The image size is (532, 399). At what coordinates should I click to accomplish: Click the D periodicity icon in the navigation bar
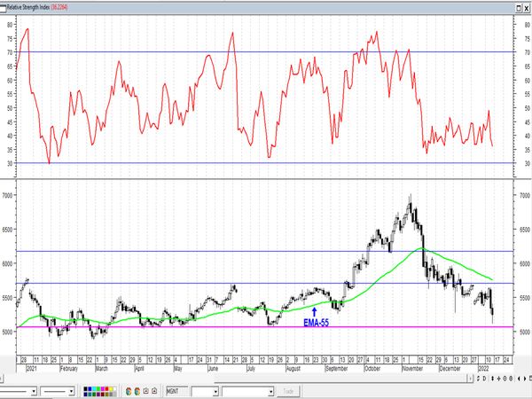click(484, 379)
